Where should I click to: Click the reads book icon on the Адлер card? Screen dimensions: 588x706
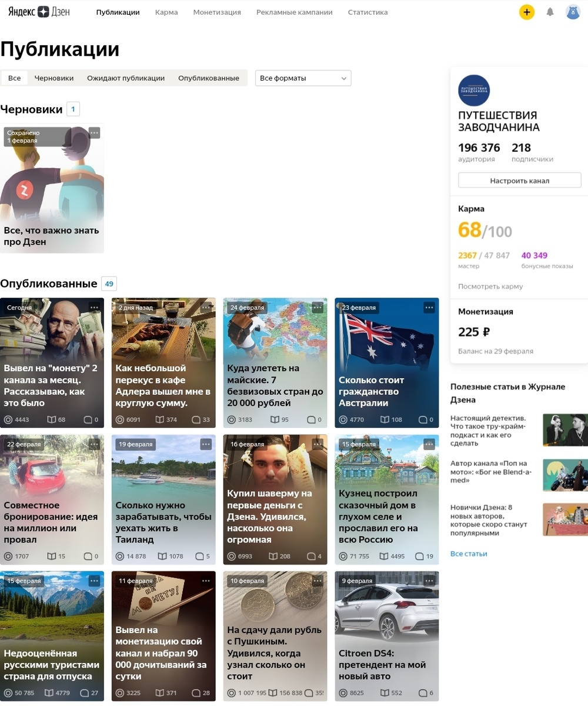click(159, 420)
